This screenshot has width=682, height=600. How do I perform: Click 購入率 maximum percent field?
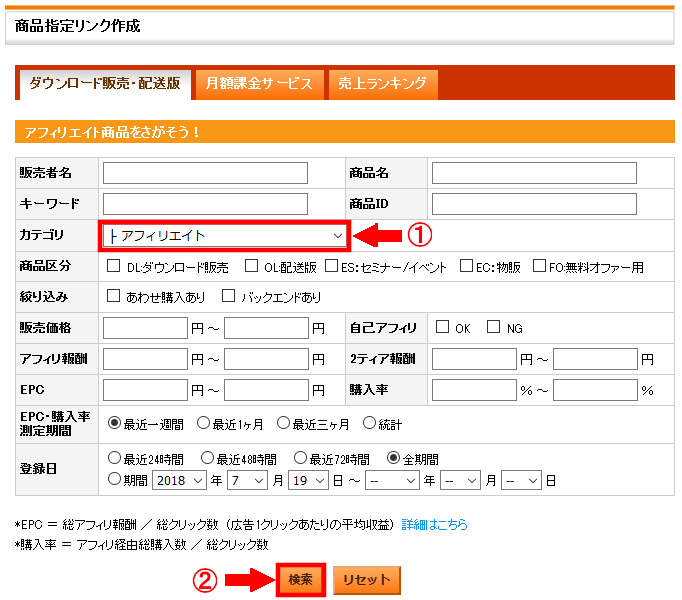point(595,390)
